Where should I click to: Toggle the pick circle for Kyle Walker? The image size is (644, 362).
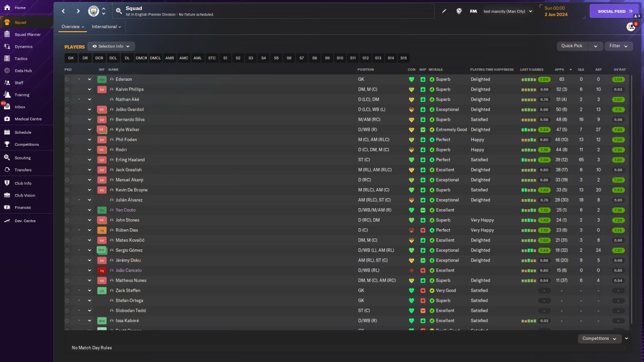coord(67,130)
